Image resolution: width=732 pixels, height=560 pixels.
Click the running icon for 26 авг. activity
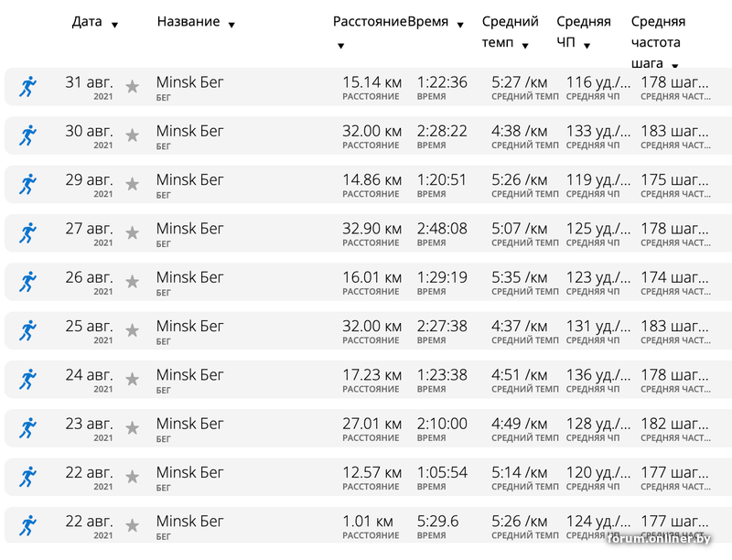(x=28, y=282)
